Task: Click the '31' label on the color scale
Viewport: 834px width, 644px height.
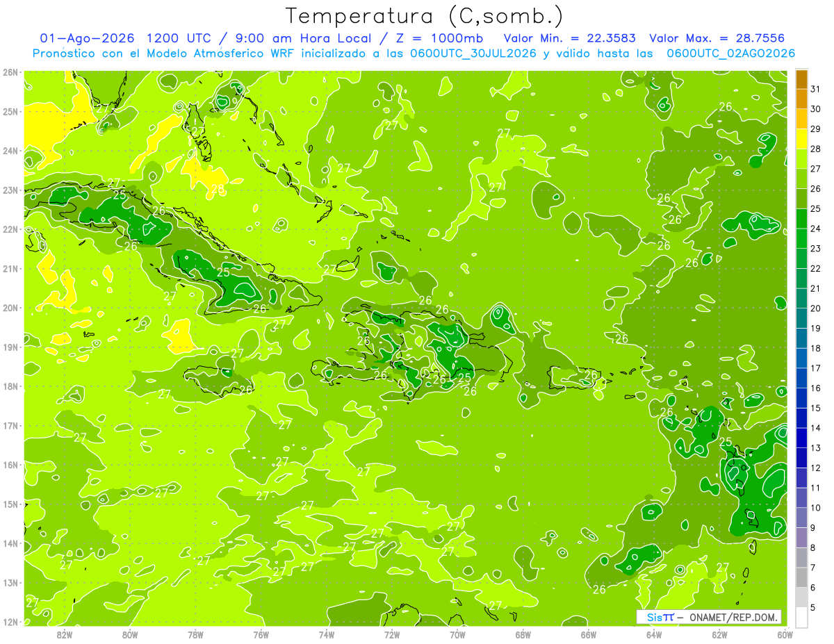Action: coord(816,89)
